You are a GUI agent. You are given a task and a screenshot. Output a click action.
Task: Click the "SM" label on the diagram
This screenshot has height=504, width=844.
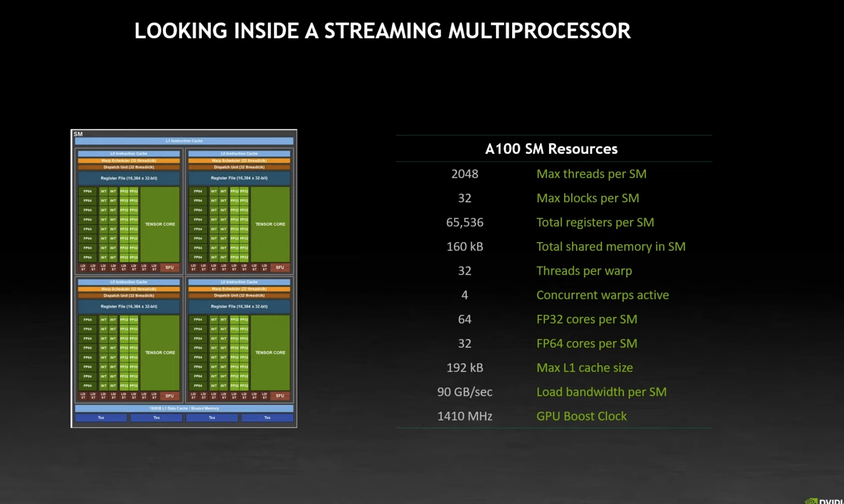pyautogui.click(x=78, y=134)
